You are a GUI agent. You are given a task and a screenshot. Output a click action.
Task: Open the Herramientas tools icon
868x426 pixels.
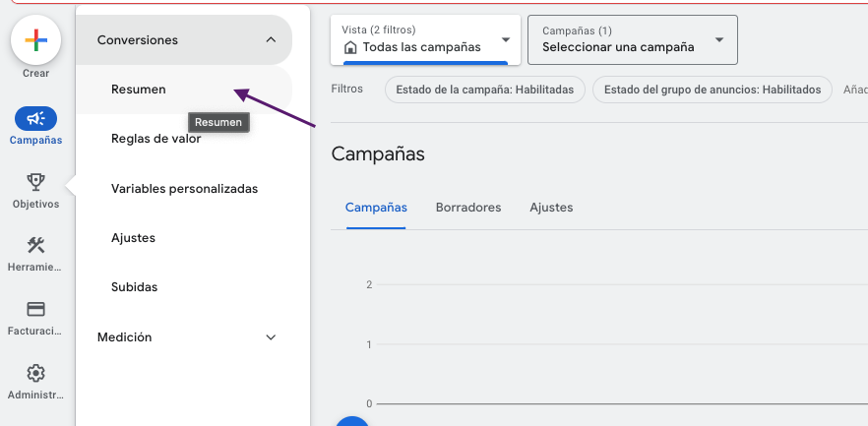(35, 245)
